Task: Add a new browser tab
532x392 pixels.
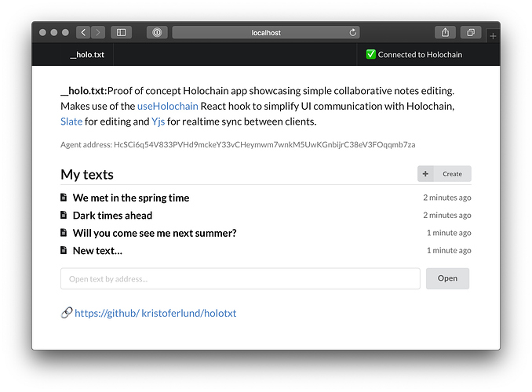Action: [493, 35]
